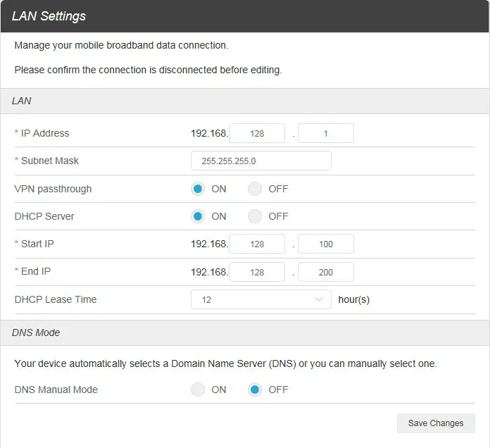Click the Subnet Mask input field
Image resolution: width=490 pixels, height=448 pixels.
tap(260, 161)
